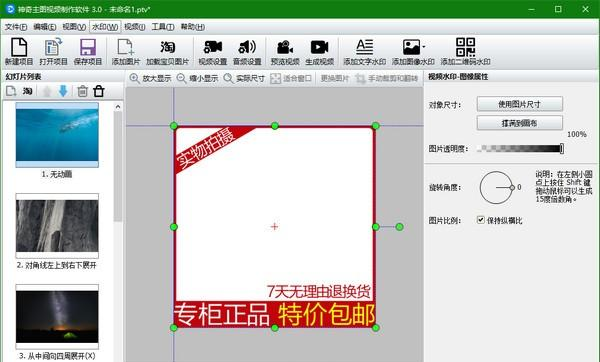The height and width of the screenshot is (362, 600).
Task: Click 更换图片 in canvas toolbar
Action: pos(335,78)
